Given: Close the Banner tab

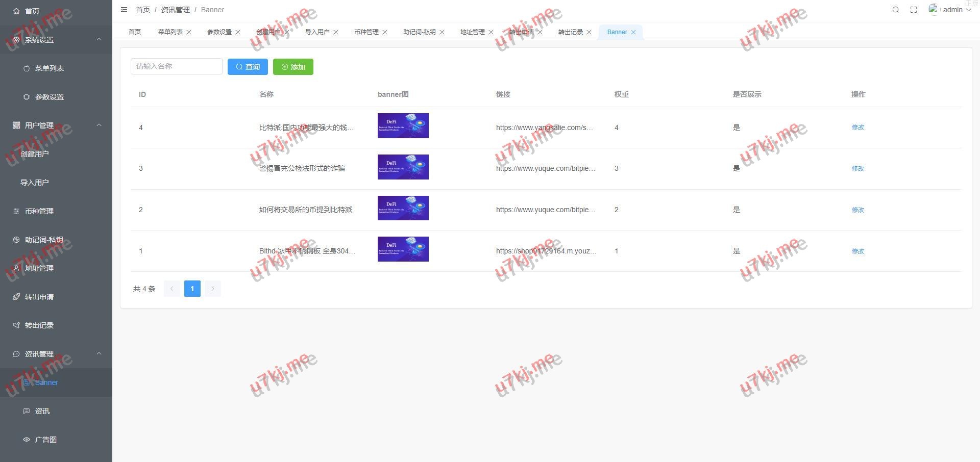Looking at the screenshot, I should 633,32.
